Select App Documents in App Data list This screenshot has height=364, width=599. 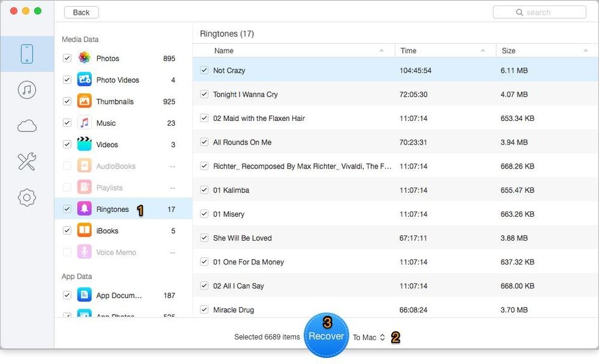[x=119, y=296]
